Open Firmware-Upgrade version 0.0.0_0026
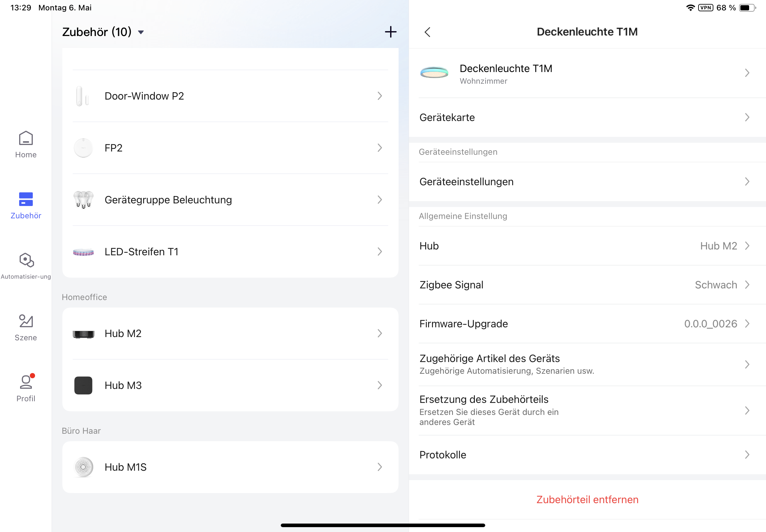 587,324
